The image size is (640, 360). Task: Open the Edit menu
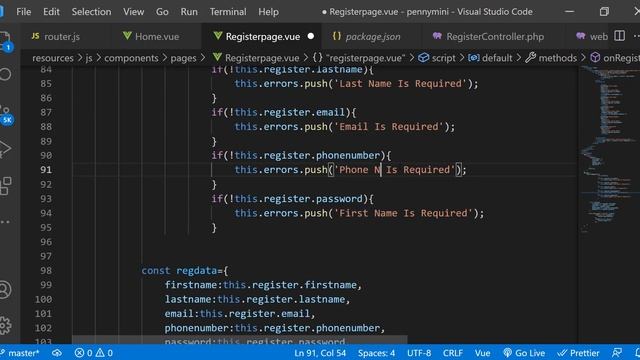click(x=51, y=12)
